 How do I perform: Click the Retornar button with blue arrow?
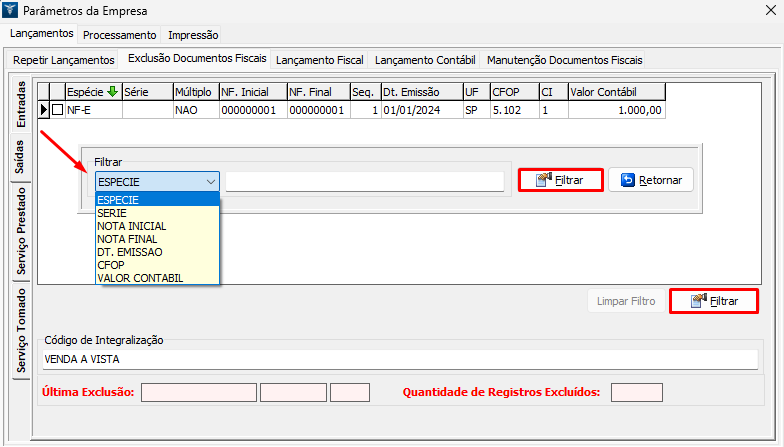point(651,181)
